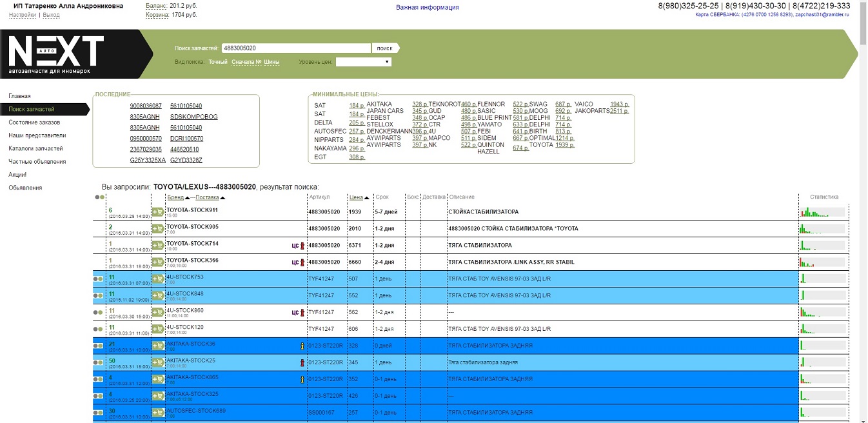Focus the Поиск запчастей input field
868x423 pixels.
pyautogui.click(x=297, y=48)
